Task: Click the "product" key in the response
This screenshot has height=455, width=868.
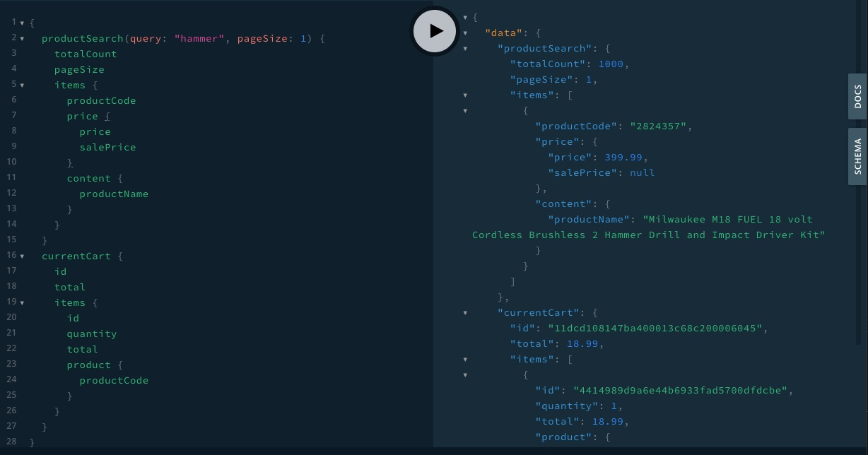Action: [x=563, y=437]
